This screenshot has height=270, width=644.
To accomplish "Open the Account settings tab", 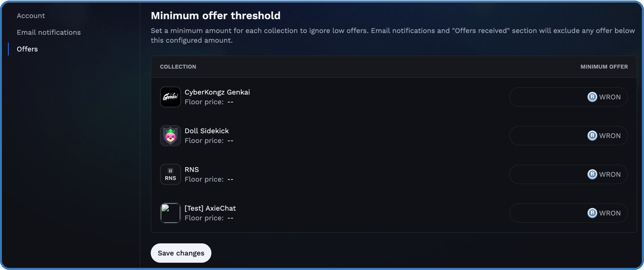I will (31, 16).
